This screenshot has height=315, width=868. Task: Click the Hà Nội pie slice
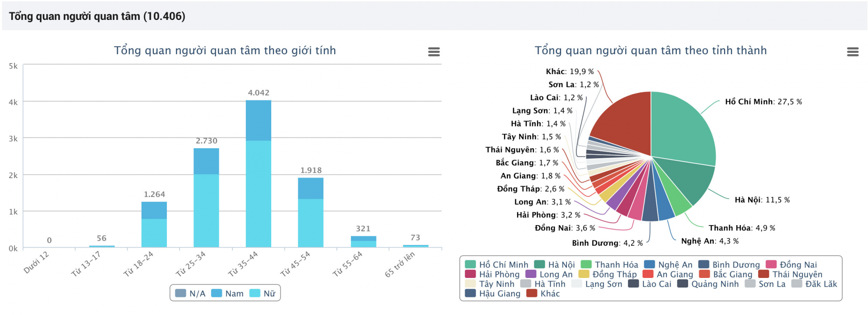[x=687, y=181]
